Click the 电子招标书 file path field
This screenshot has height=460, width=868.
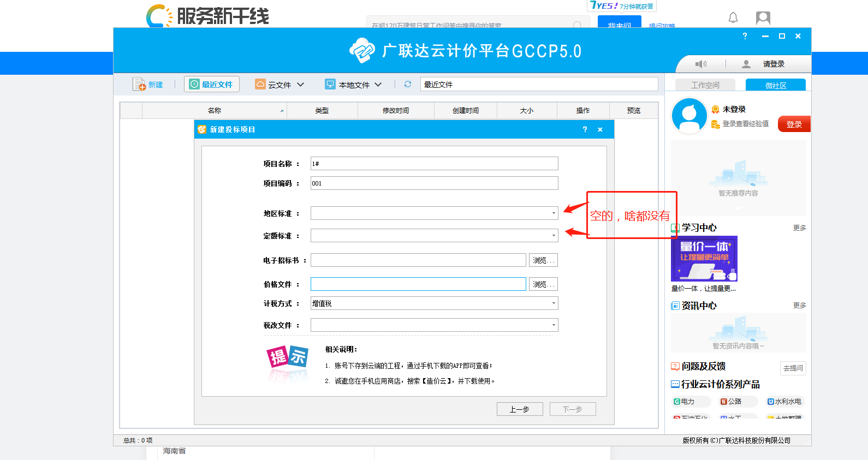click(x=418, y=260)
